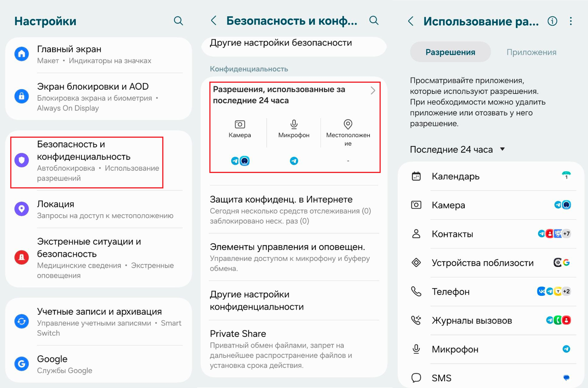Open Главный экран settings icon
The height and width of the screenshot is (388, 588).
point(22,54)
